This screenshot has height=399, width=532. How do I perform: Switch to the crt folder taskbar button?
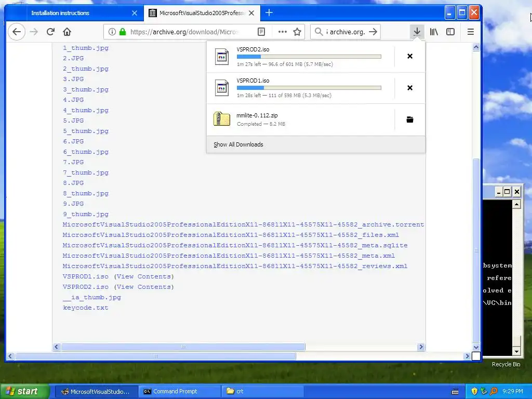(x=262, y=392)
